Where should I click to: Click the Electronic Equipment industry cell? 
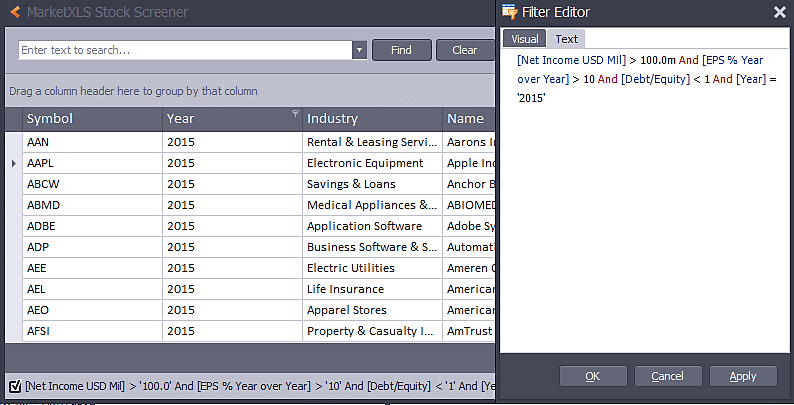click(x=372, y=163)
